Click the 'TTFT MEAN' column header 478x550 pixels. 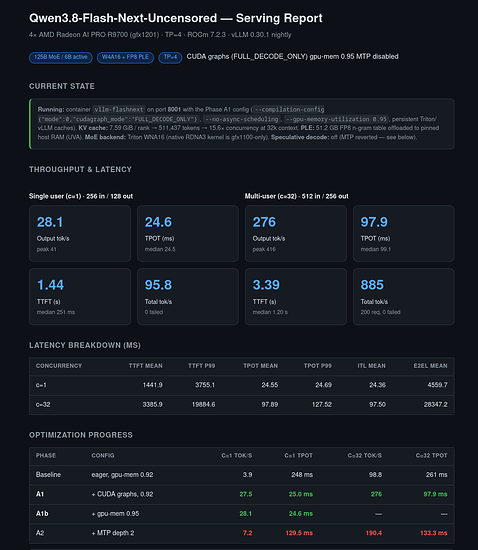tap(146, 366)
